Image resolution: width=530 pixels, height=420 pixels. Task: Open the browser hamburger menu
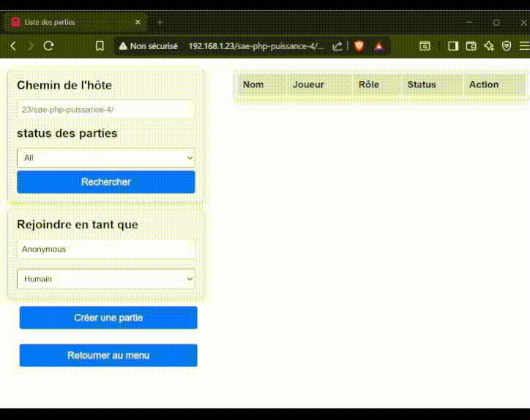pos(523,46)
